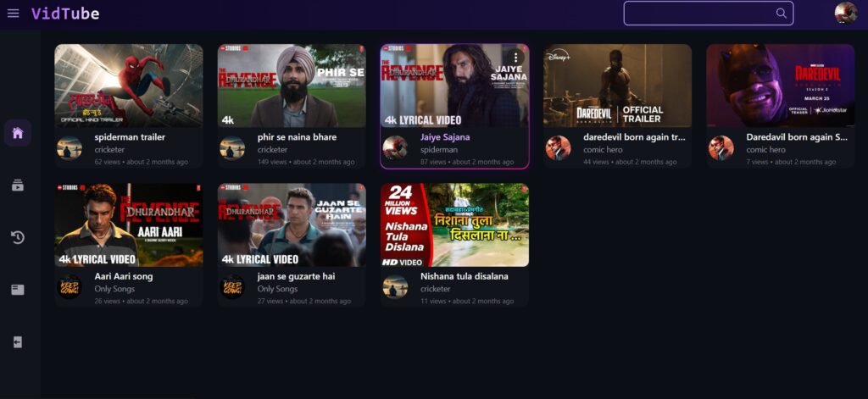Play Nishana tula disalana thumbnail
The width and height of the screenshot is (868, 399).
click(454, 225)
